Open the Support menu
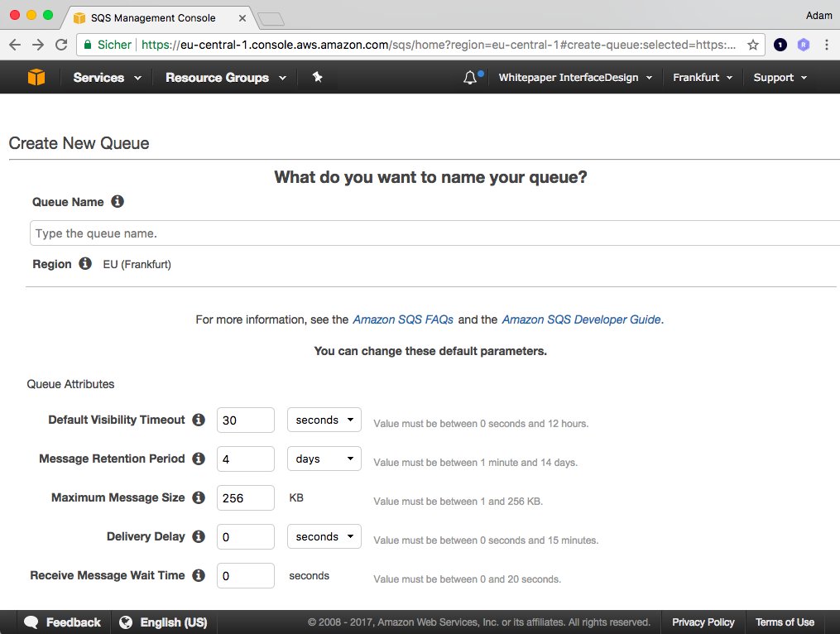Screen dimensions: 840x634 click(780, 78)
